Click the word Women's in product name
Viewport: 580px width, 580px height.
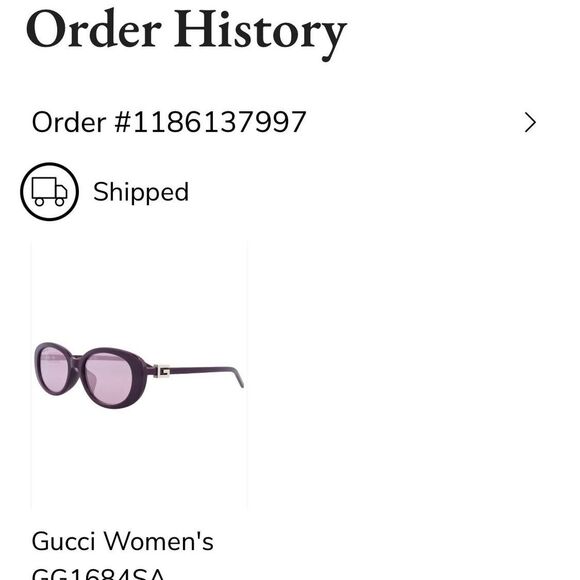coord(159,541)
